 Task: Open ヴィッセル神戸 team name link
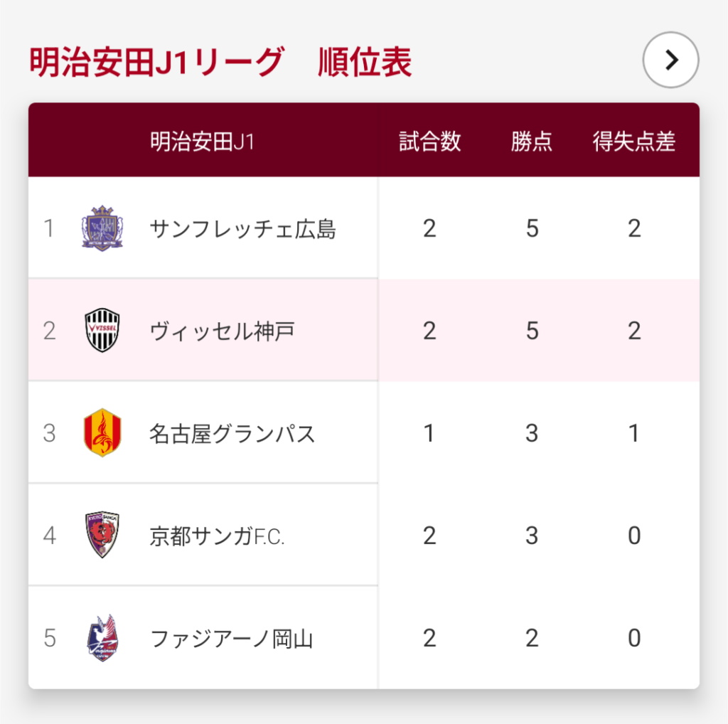[222, 331]
